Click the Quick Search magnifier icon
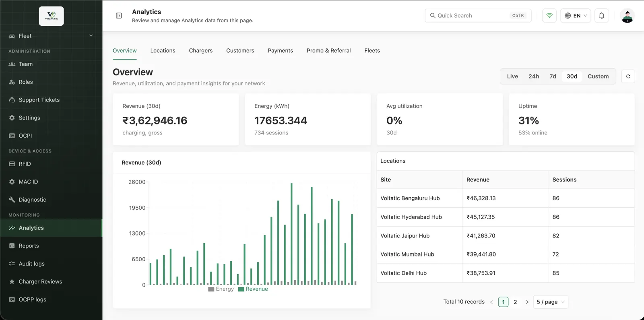Image resolution: width=644 pixels, height=320 pixels. tap(433, 16)
